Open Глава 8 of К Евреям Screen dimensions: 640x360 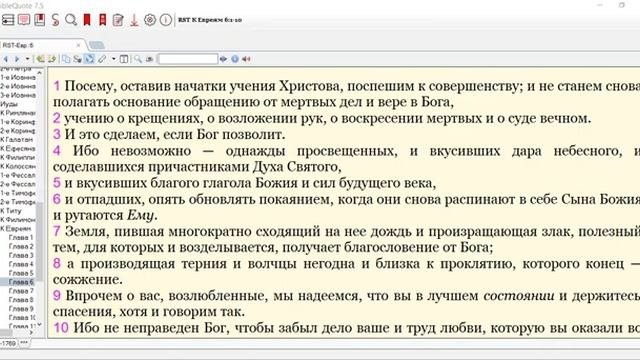[21, 300]
